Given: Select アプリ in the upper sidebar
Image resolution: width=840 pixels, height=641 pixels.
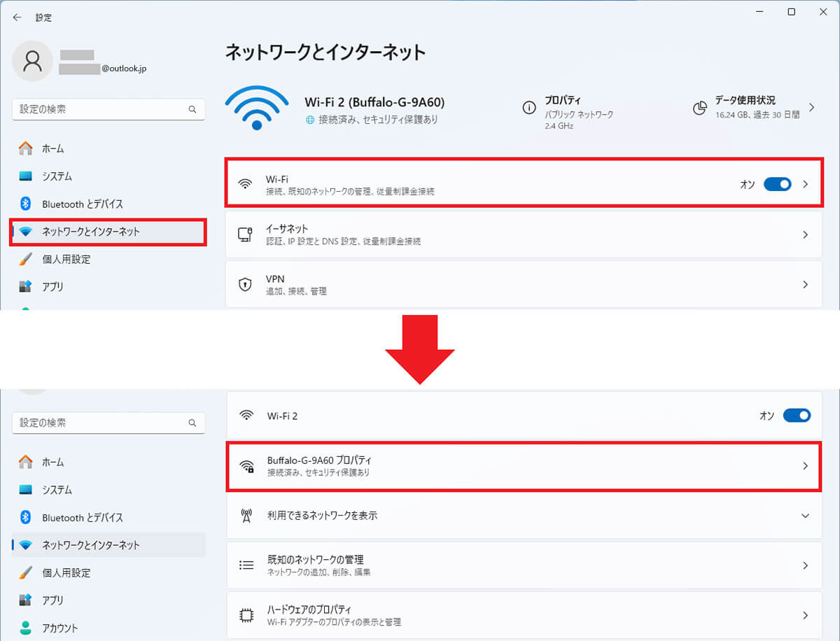Looking at the screenshot, I should coord(108,286).
